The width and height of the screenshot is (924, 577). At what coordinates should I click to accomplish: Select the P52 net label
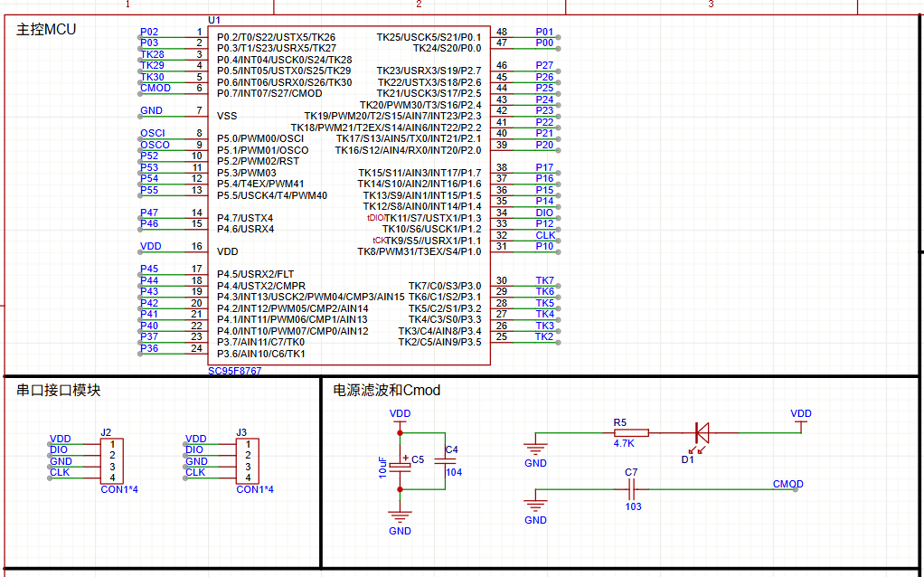pyautogui.click(x=149, y=156)
